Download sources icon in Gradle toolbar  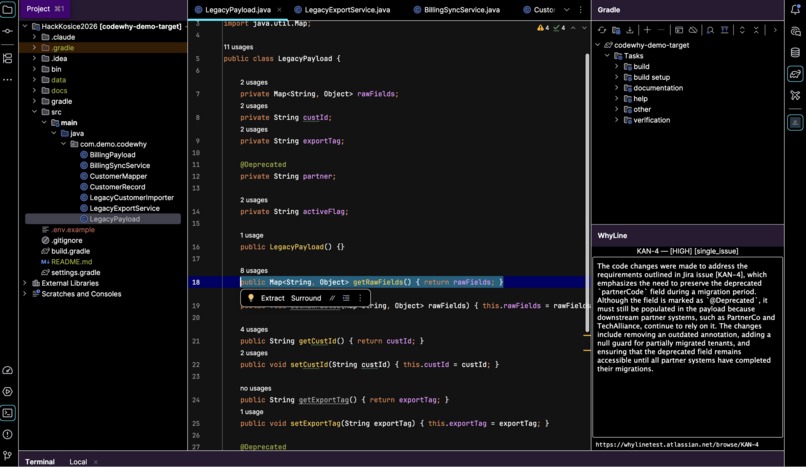pos(630,30)
